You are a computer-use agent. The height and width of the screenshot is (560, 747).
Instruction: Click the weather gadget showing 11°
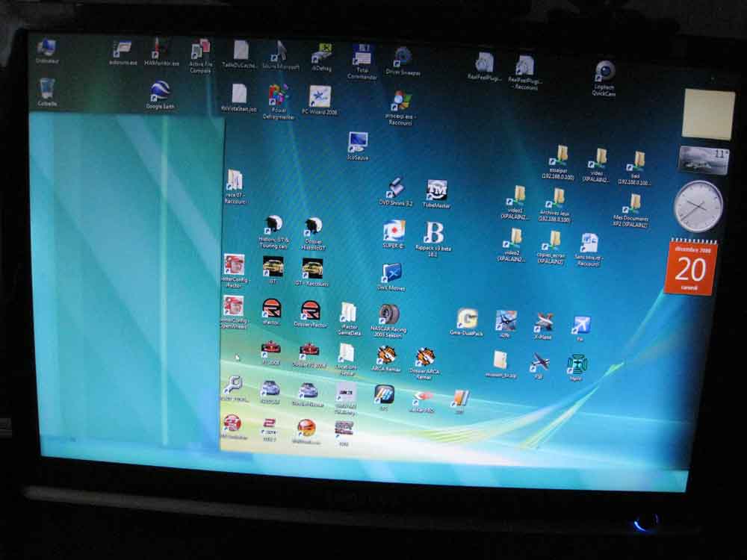704,161
